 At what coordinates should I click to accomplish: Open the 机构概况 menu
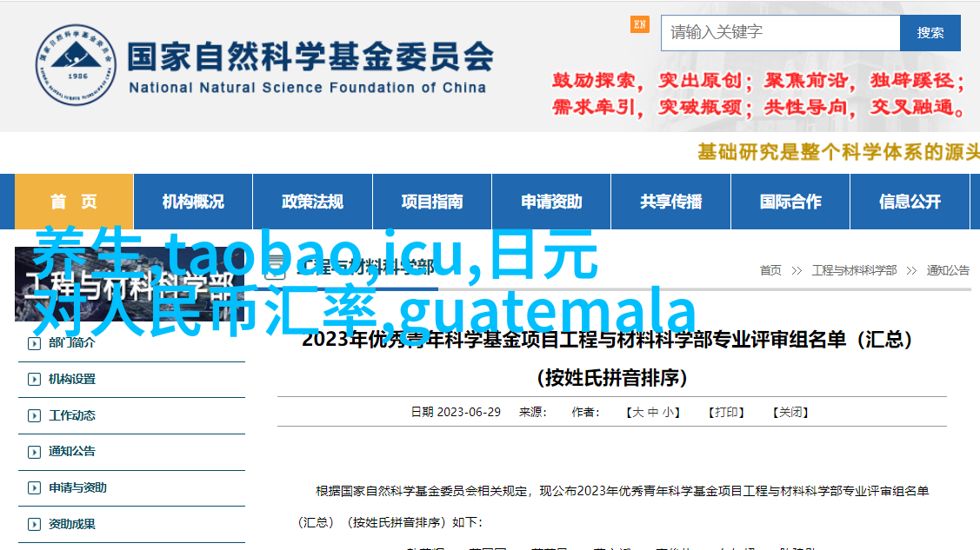[193, 202]
